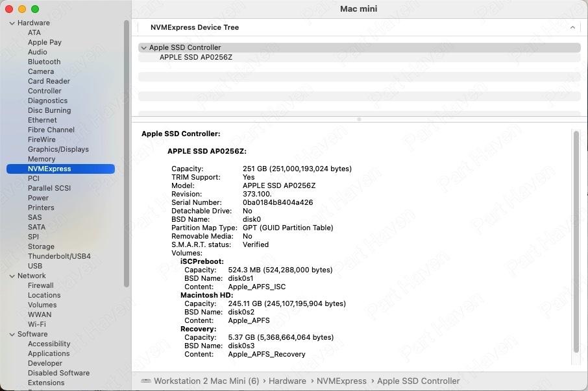Select Audio in the sidebar

click(38, 52)
